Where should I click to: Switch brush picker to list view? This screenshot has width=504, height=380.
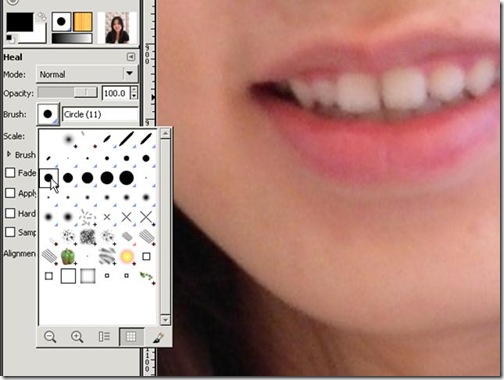[x=104, y=337]
